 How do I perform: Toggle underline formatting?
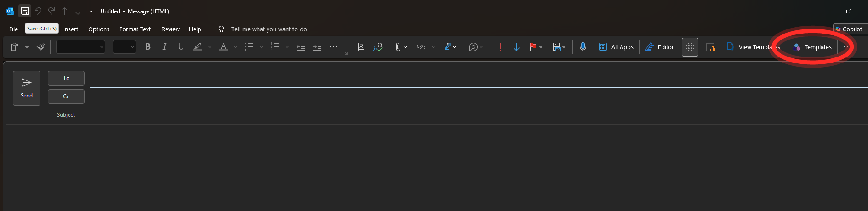click(181, 47)
